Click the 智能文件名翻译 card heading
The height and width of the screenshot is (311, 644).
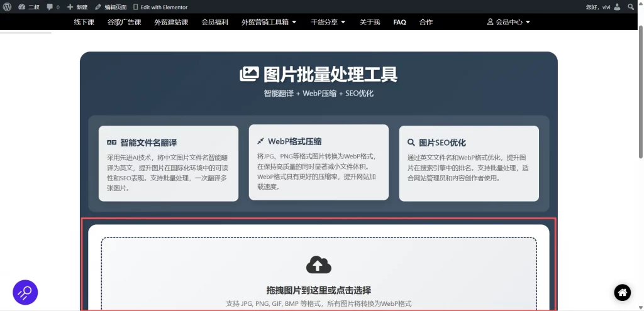(148, 143)
